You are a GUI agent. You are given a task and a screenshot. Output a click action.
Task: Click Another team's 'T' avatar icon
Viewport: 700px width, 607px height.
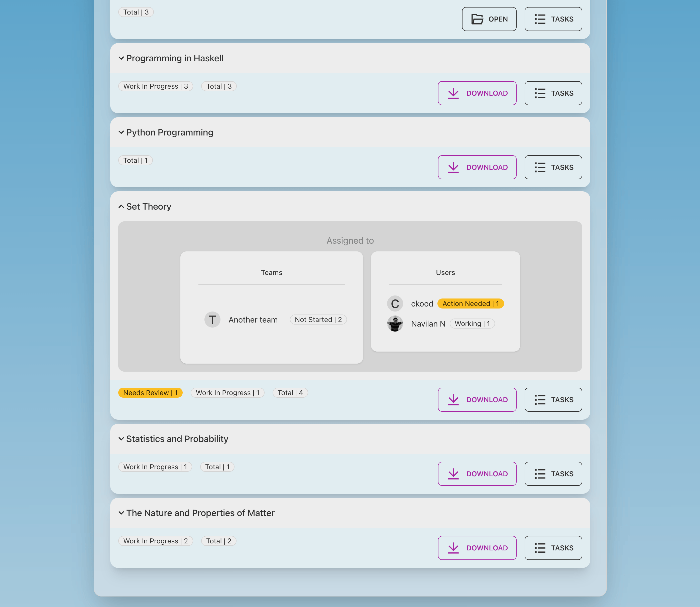point(212,320)
